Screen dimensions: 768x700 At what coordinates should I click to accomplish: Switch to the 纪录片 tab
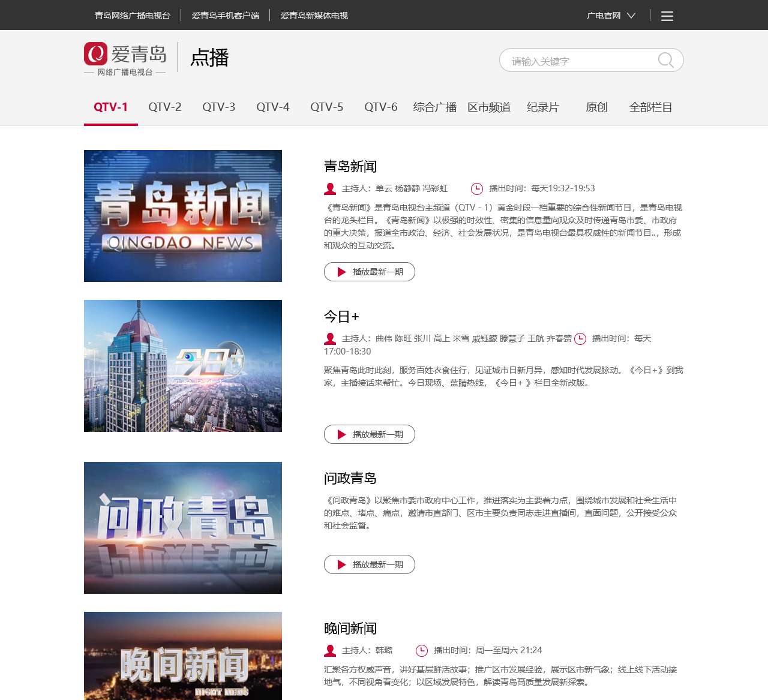(543, 107)
